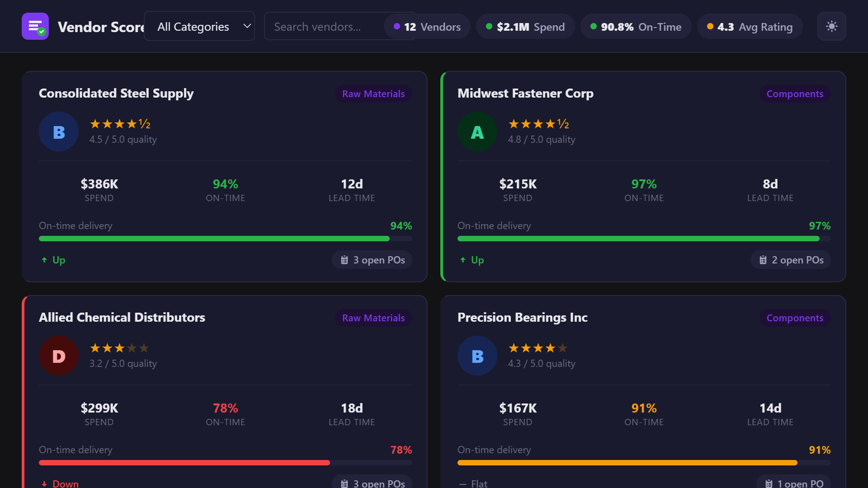Viewport: 868px width, 488px height.
Task: Click the 2 open POs button for Midwest Fastener
Action: point(790,260)
